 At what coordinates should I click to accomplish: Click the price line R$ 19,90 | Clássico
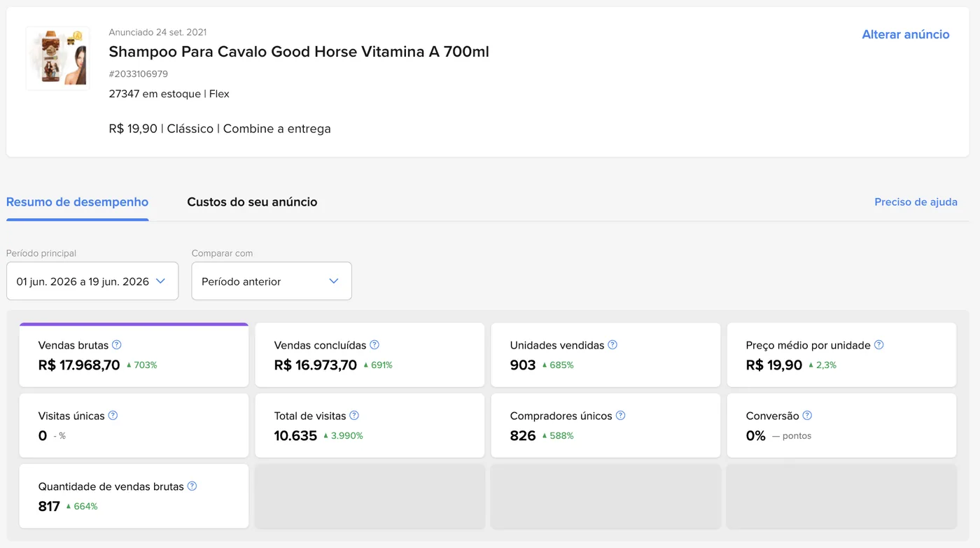[x=220, y=129]
